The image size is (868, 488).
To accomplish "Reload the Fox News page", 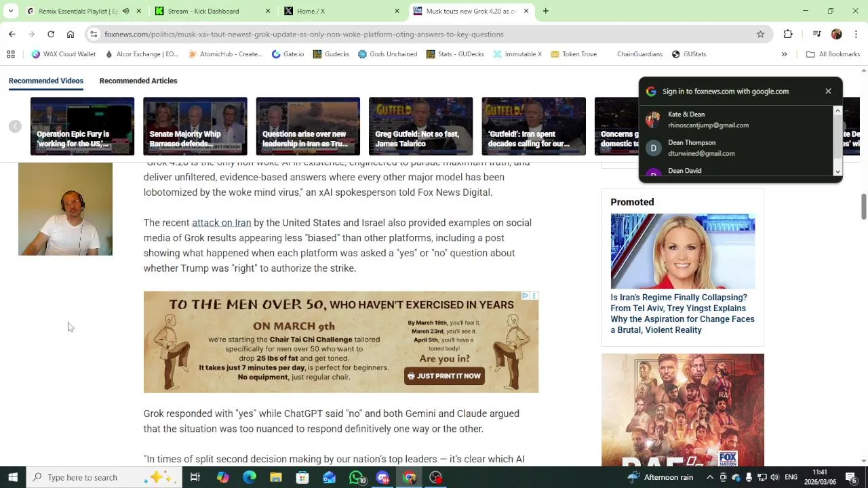I will click(51, 34).
